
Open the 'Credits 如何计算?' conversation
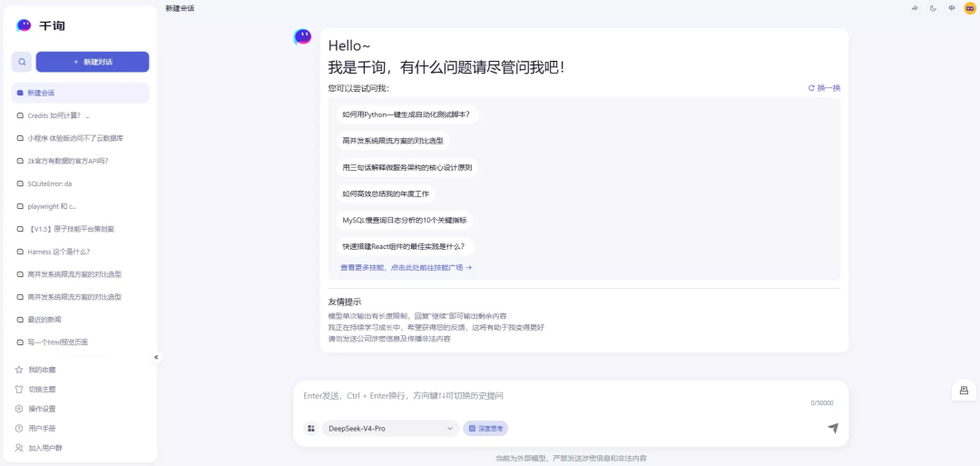pyautogui.click(x=80, y=115)
